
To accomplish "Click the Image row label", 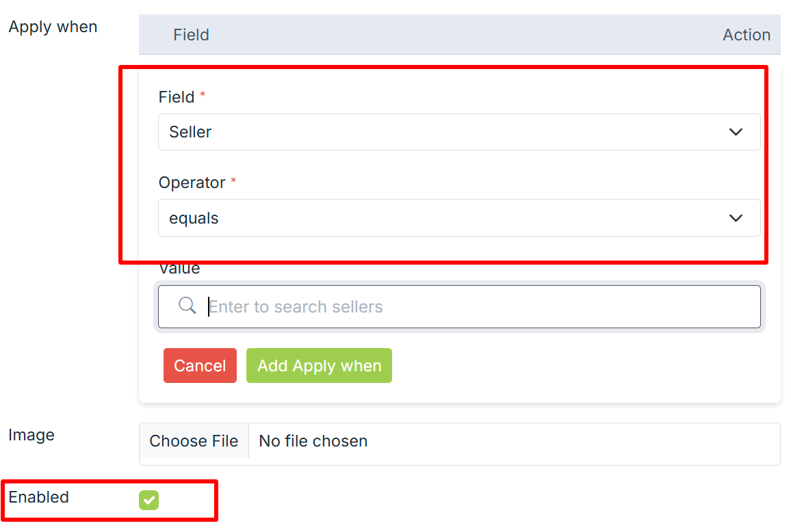I will (x=31, y=435).
